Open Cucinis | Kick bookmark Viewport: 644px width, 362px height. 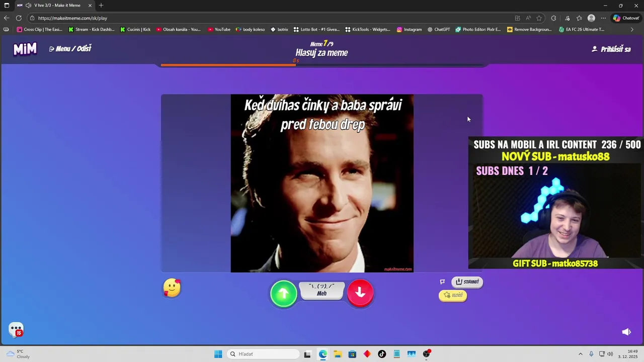coord(135,30)
